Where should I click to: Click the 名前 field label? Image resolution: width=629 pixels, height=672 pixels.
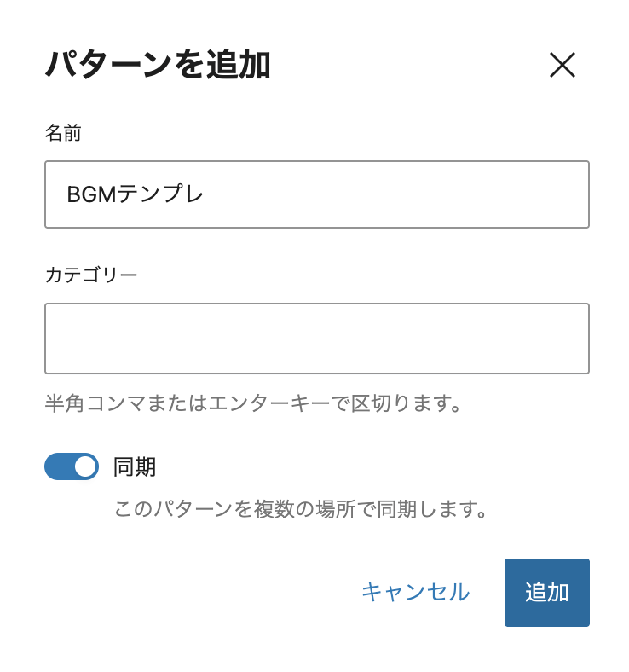[63, 133]
